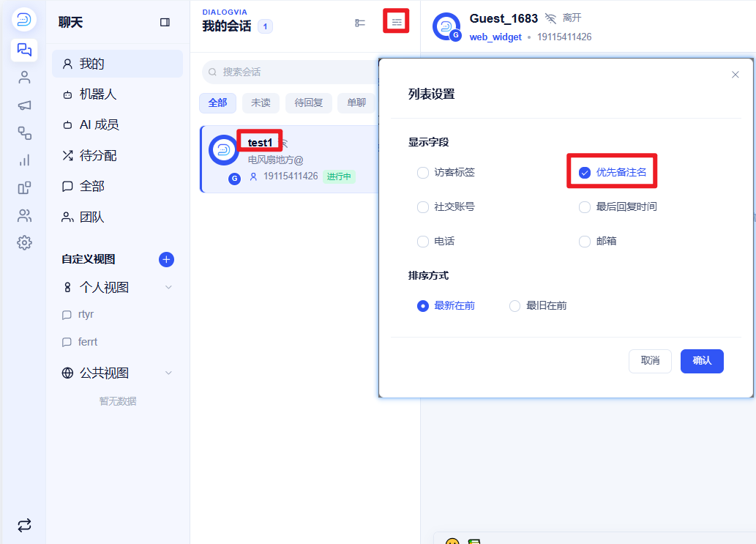Open the team members icon in left rail
This screenshot has width=756, height=544.
tap(24, 215)
